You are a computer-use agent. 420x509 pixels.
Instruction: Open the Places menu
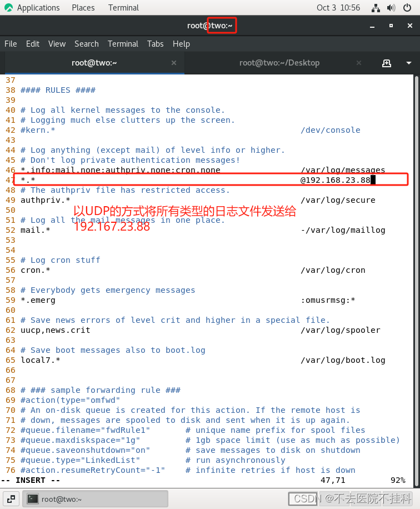83,8
